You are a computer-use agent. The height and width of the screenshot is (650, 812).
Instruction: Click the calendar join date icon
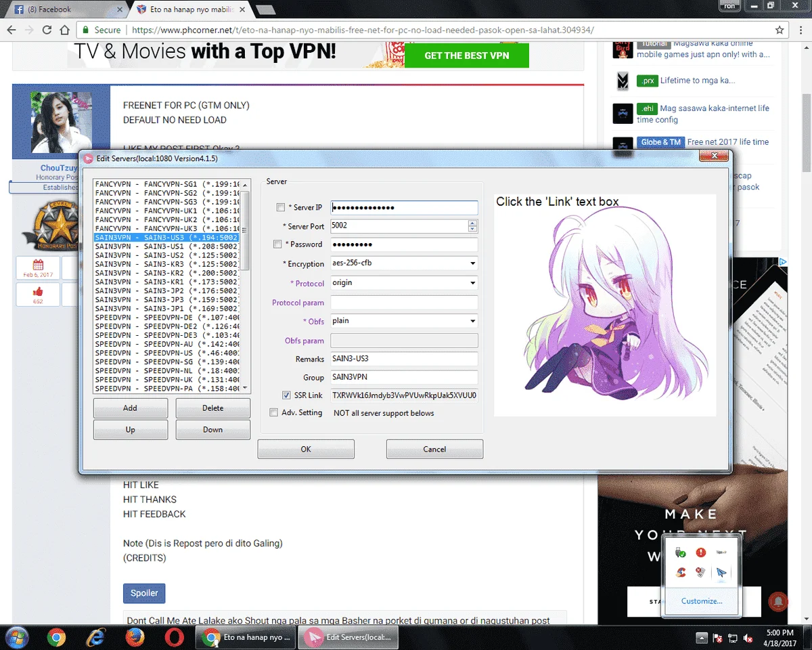38,264
